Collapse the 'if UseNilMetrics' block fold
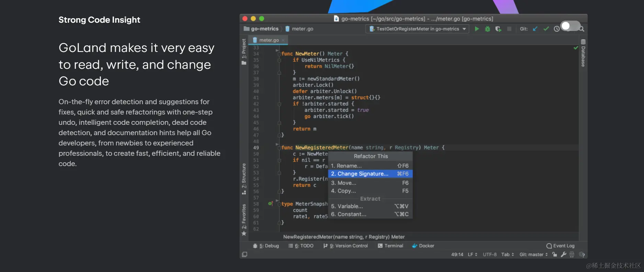This screenshot has width=644, height=272. coord(279,60)
